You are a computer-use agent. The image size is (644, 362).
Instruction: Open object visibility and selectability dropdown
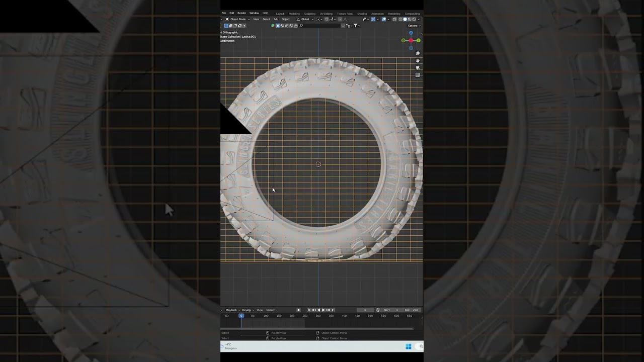click(366, 19)
